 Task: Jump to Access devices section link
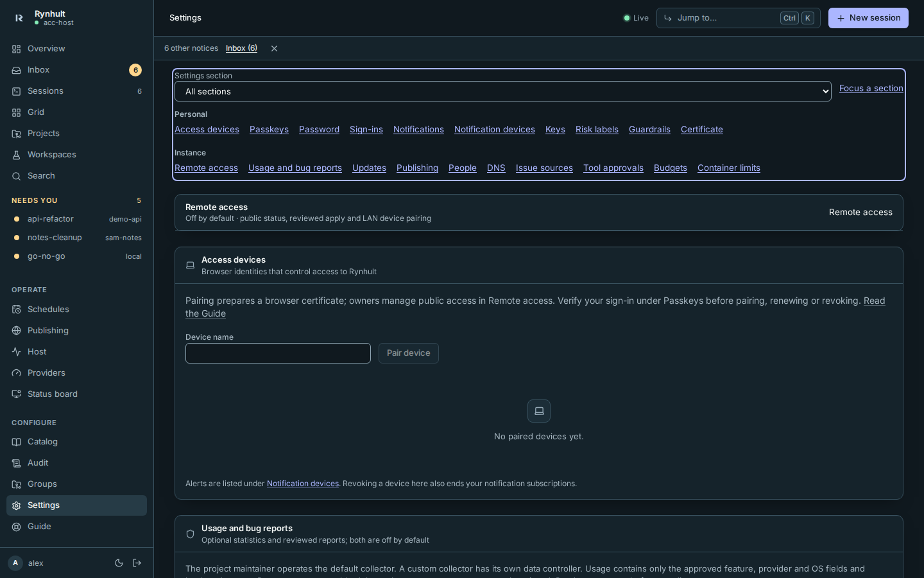pyautogui.click(x=207, y=130)
